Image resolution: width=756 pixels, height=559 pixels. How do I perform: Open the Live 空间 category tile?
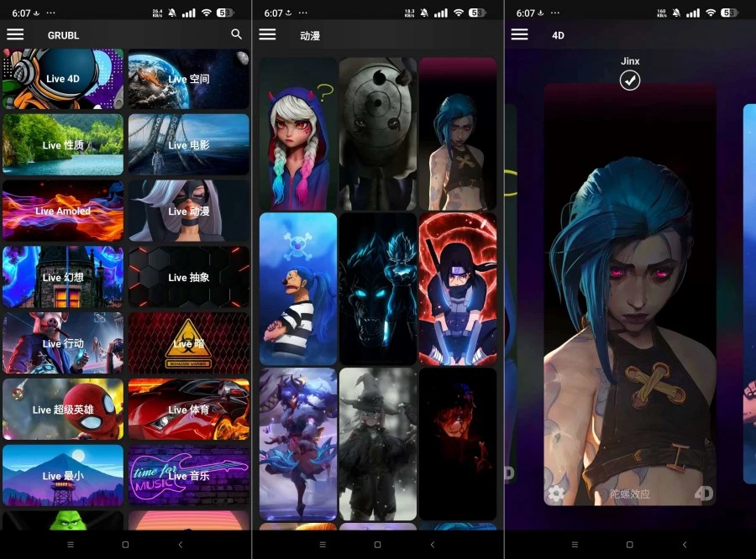click(189, 79)
